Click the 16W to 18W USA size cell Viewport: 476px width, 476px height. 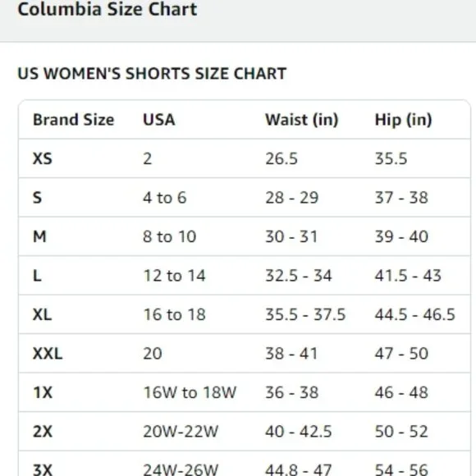(190, 392)
